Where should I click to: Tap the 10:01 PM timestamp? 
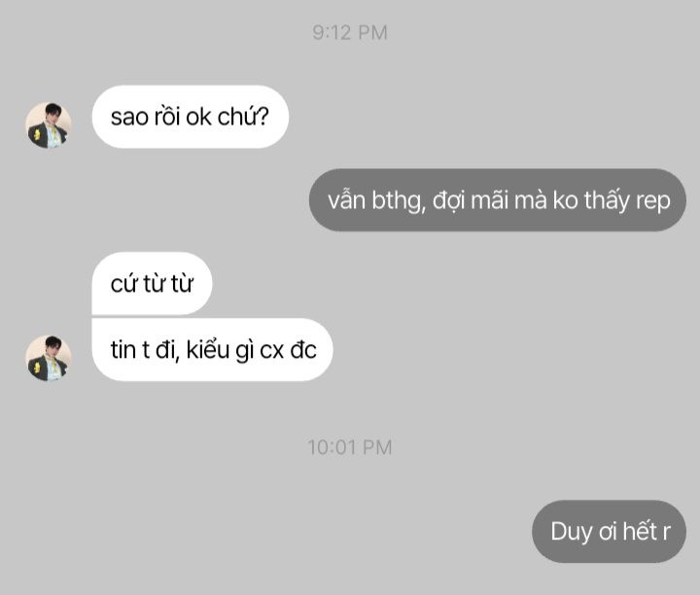coord(350,447)
